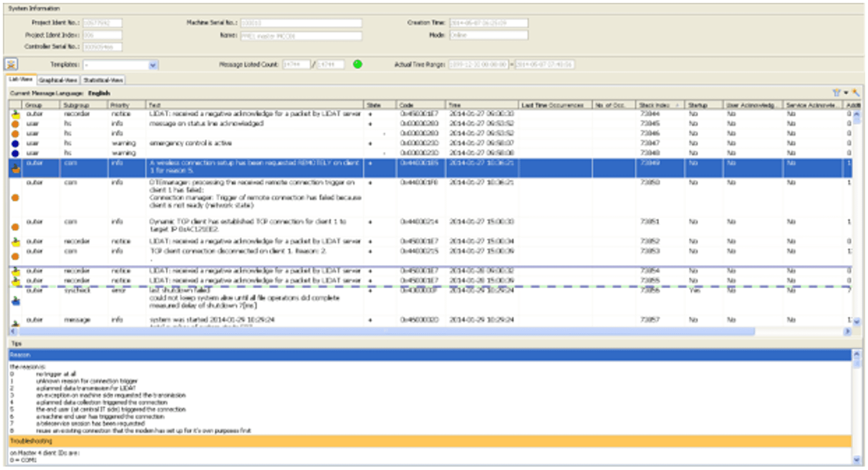
Task: Click the first Message Listed Count field
Action: point(296,65)
